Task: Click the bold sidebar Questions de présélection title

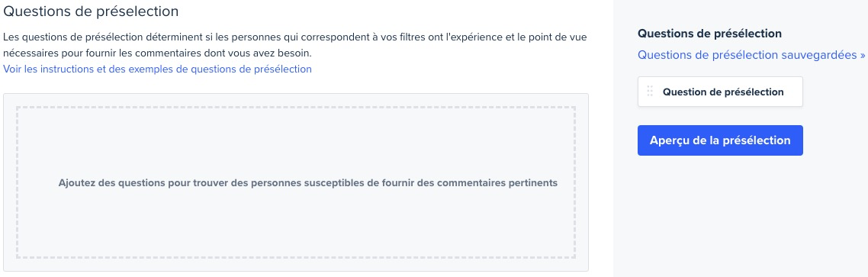Action: pos(709,34)
